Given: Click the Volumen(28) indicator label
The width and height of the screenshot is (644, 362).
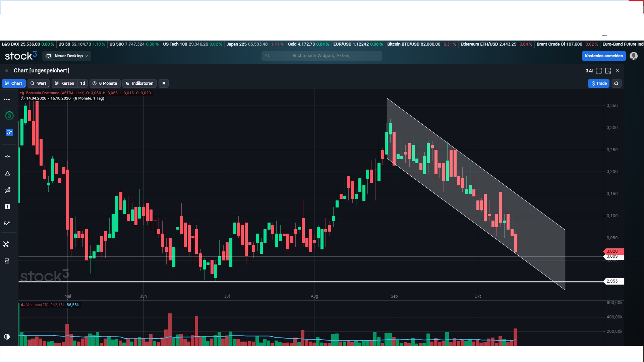Looking at the screenshot, I should click(x=37, y=305).
